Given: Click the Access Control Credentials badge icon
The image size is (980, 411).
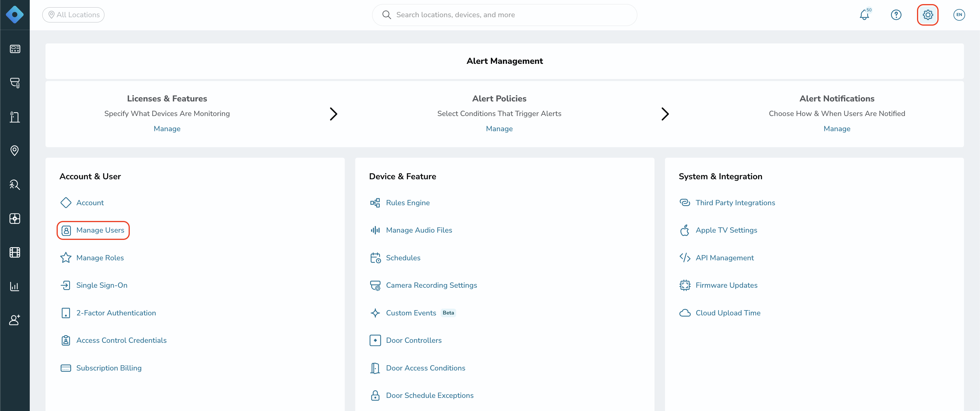Looking at the screenshot, I should coord(66,340).
